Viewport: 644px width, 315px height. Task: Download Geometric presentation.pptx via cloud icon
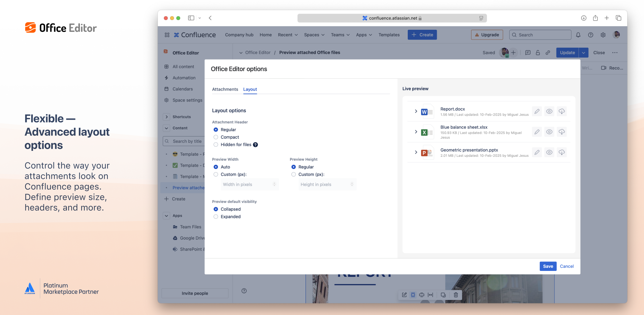pos(562,152)
